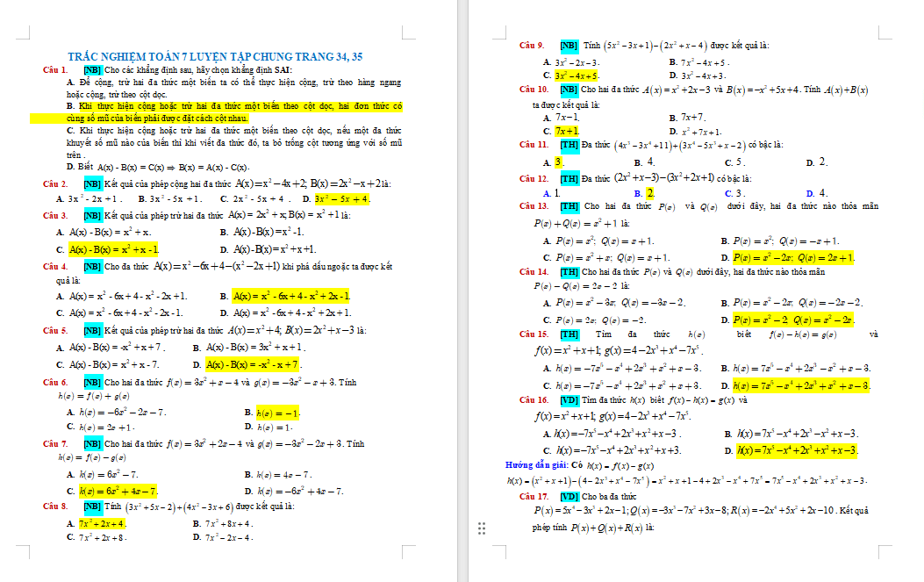The image size is (924, 582).
Task: Click option B 'A(x)-B(x)=x² -1' in Câu 3
Action: [x=262, y=233]
